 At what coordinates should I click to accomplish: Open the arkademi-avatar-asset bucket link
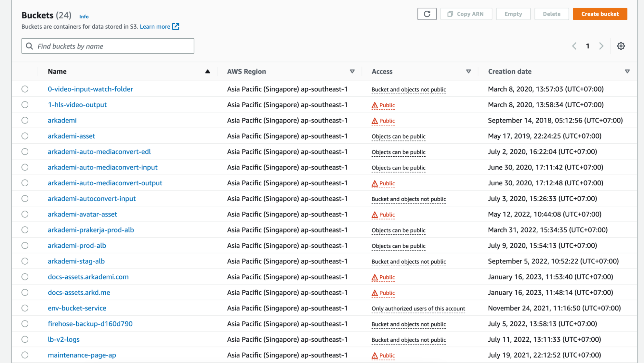(82, 214)
